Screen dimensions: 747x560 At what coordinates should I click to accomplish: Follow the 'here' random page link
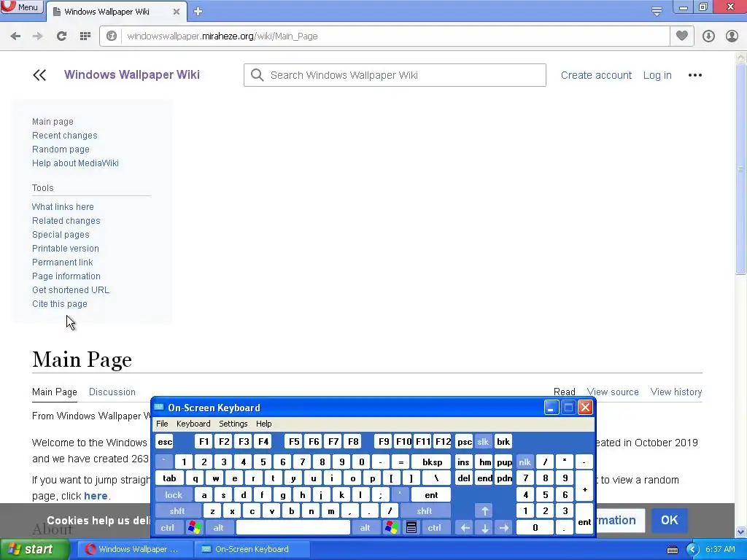point(96,496)
